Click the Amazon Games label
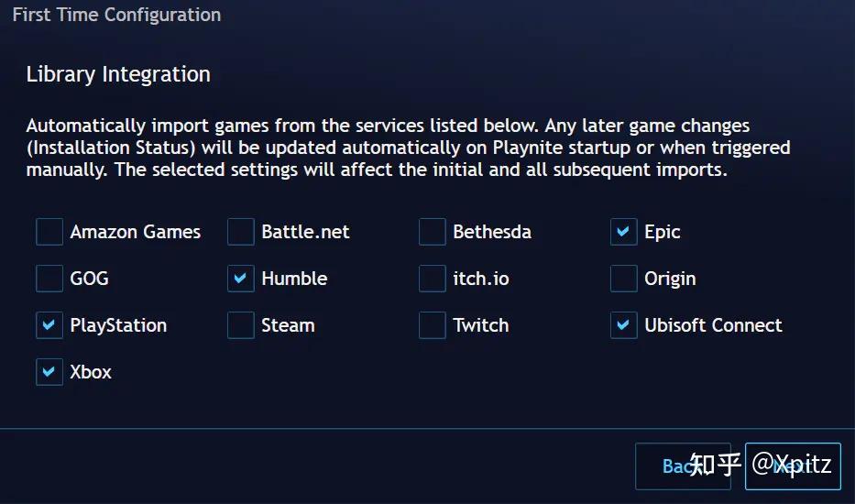 tap(135, 232)
